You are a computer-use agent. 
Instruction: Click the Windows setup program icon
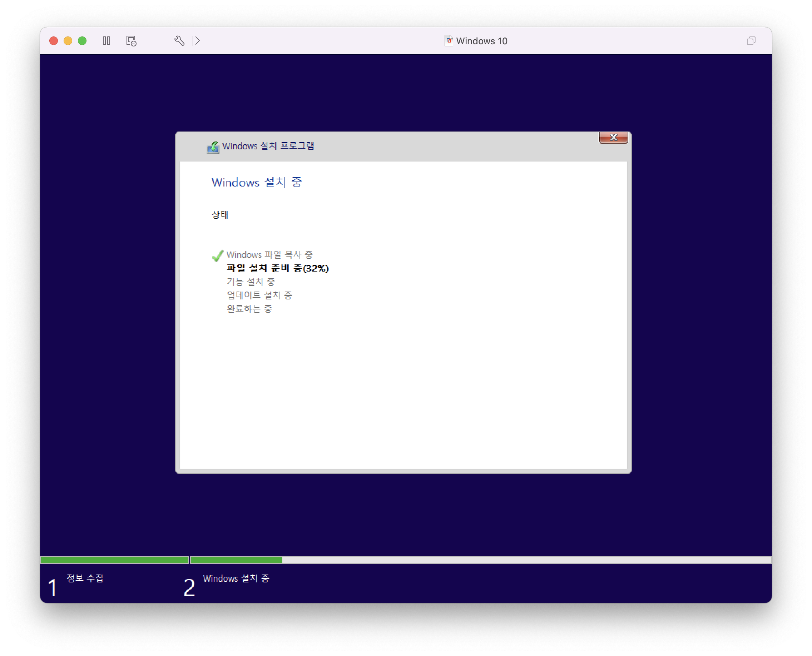213,147
